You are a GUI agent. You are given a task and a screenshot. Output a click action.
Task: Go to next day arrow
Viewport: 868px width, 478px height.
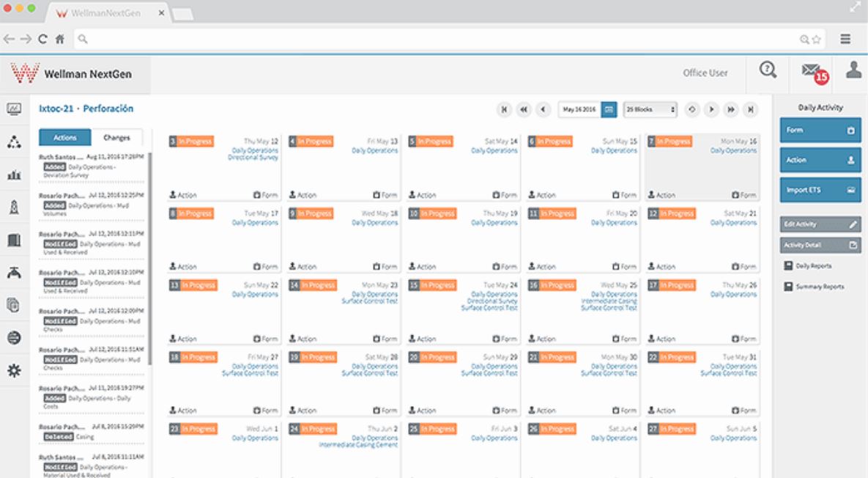711,110
